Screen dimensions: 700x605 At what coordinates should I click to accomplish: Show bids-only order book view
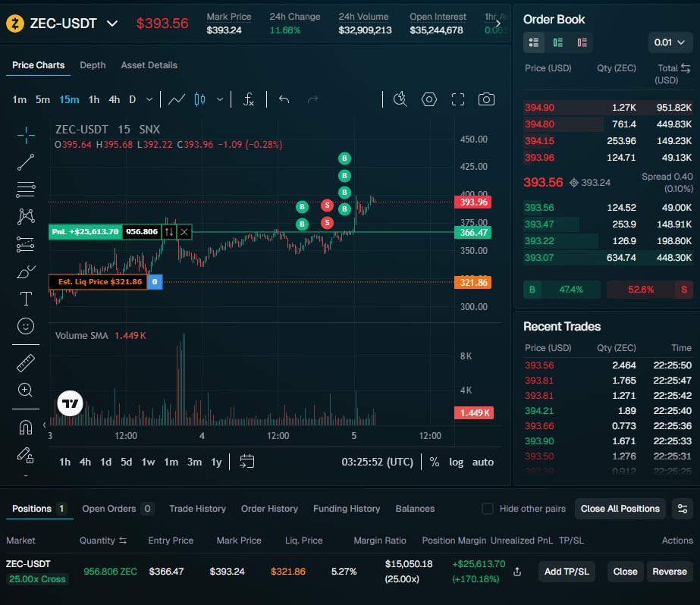(558, 42)
